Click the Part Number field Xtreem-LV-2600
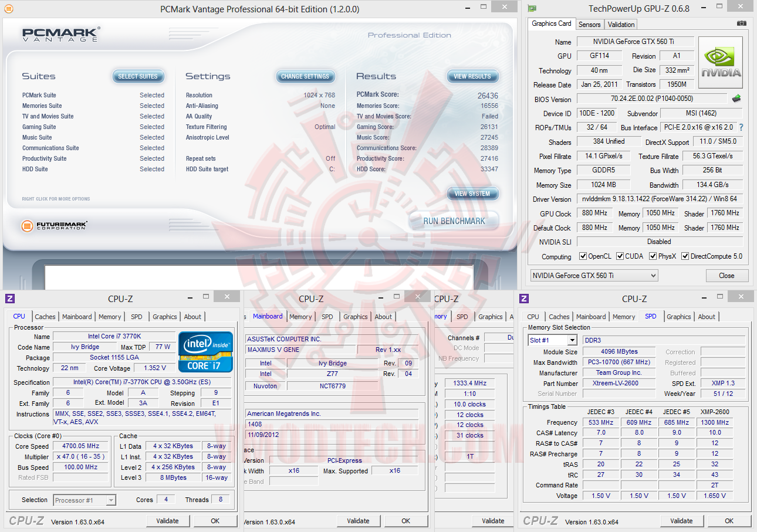 pos(619,384)
